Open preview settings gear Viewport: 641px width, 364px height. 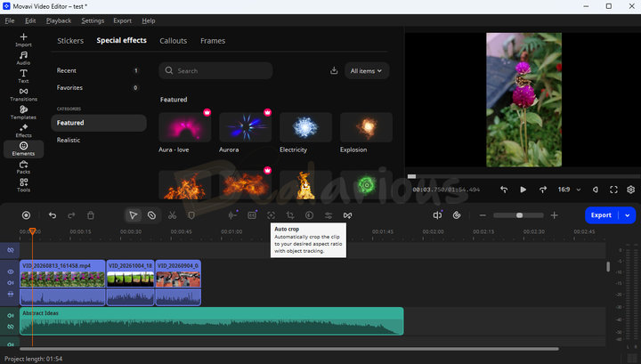pos(631,190)
